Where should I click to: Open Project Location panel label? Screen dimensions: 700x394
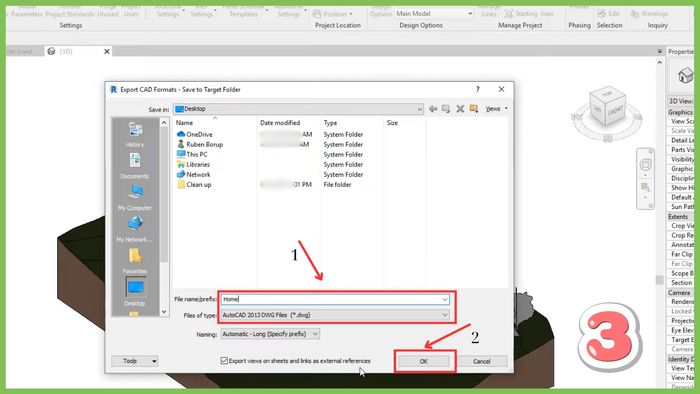point(338,25)
